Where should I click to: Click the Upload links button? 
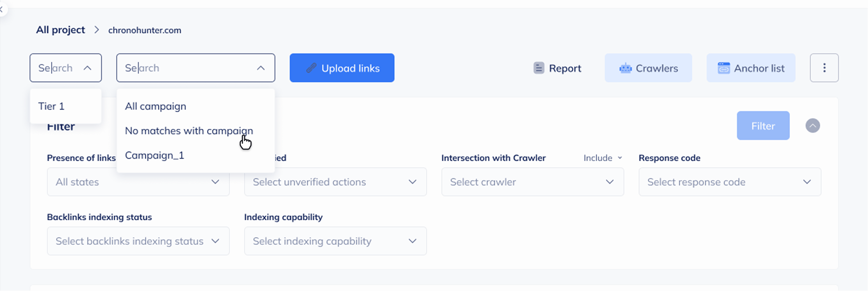[342, 68]
